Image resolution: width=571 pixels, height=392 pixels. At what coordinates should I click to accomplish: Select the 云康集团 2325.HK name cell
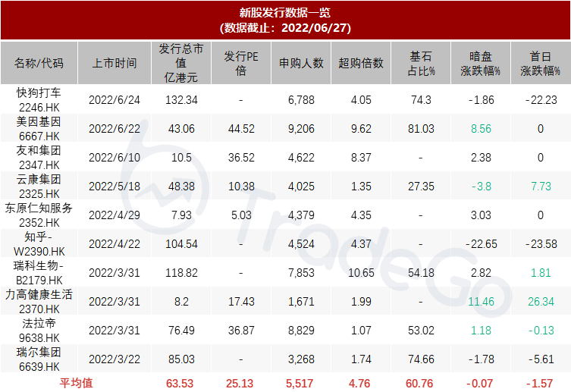(39, 186)
